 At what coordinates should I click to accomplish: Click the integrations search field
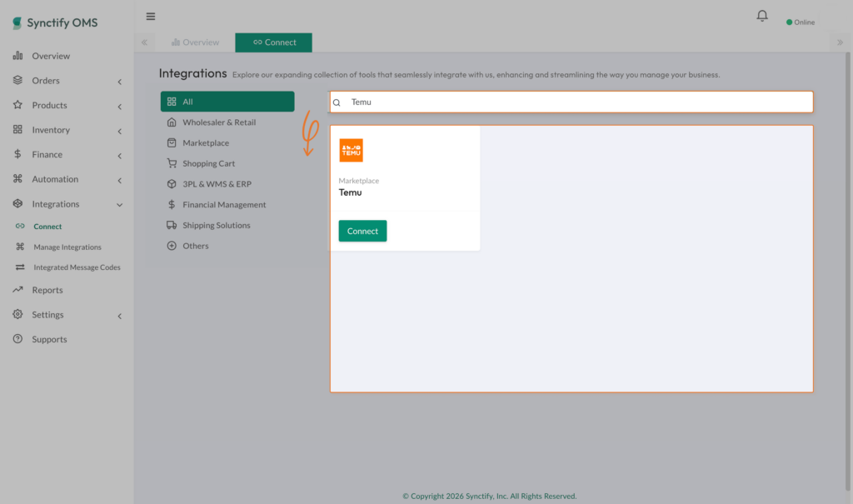click(571, 102)
